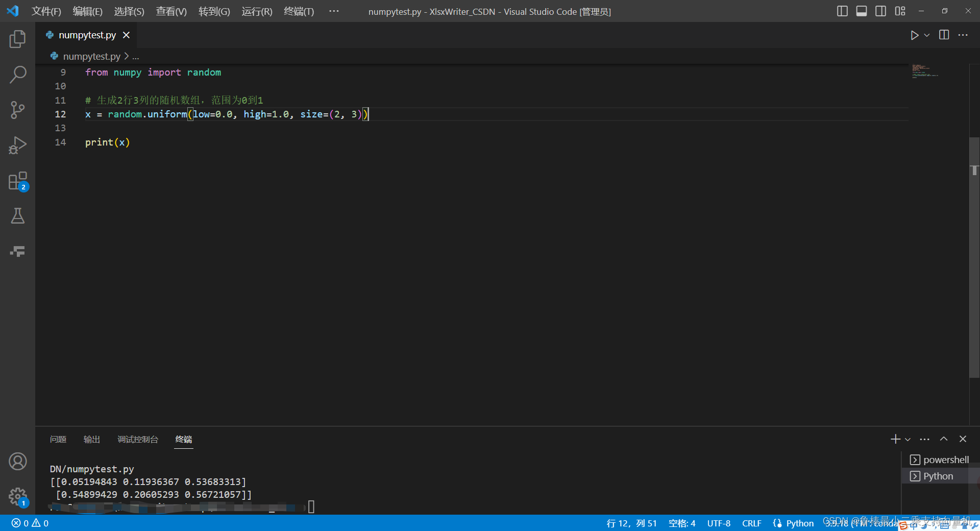The width and height of the screenshot is (980, 531).
Task: Switch to the 输出 panel tab
Action: tap(92, 439)
